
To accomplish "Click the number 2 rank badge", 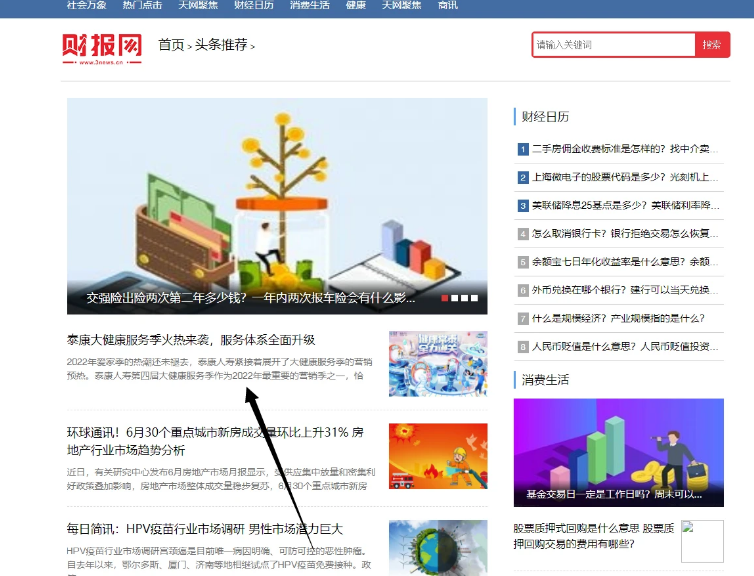I will point(523,177).
